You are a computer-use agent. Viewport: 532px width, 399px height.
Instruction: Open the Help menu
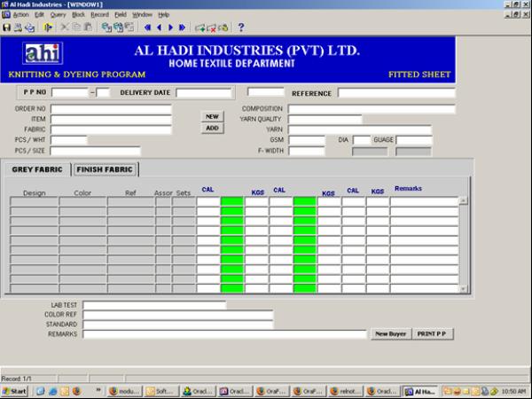tap(163, 14)
